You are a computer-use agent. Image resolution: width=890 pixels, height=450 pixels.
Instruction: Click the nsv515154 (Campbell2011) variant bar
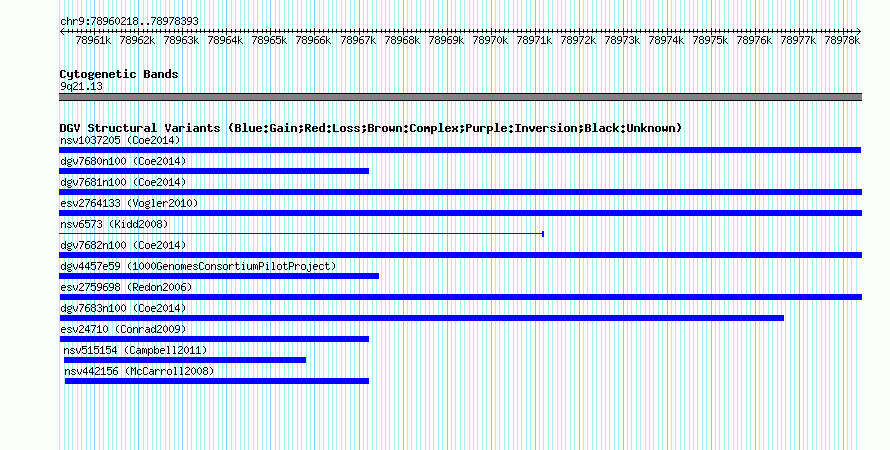click(x=185, y=360)
